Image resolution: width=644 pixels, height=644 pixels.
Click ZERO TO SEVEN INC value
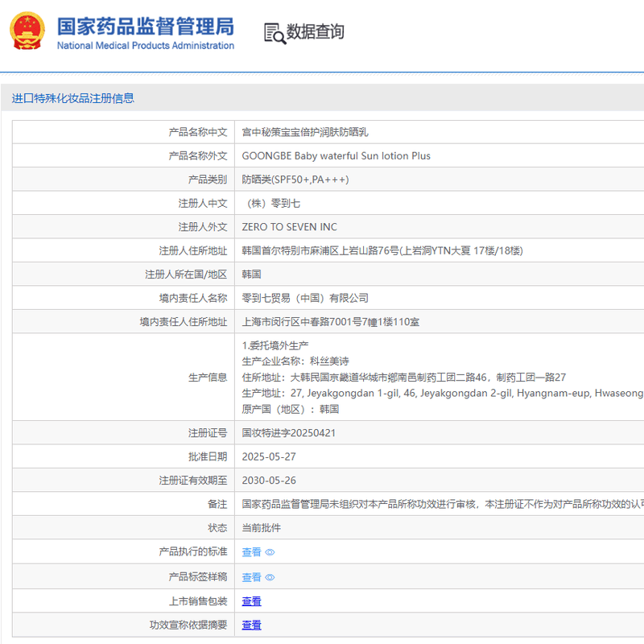(x=289, y=227)
